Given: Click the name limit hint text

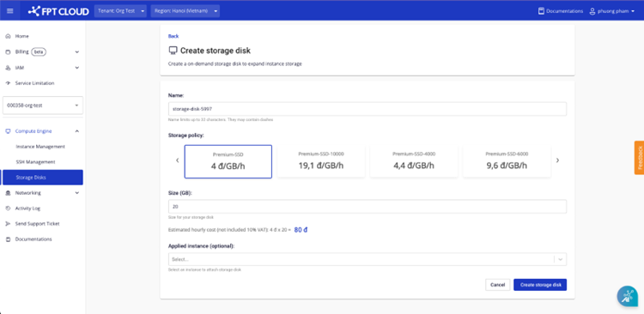Looking at the screenshot, I should pos(221,120).
